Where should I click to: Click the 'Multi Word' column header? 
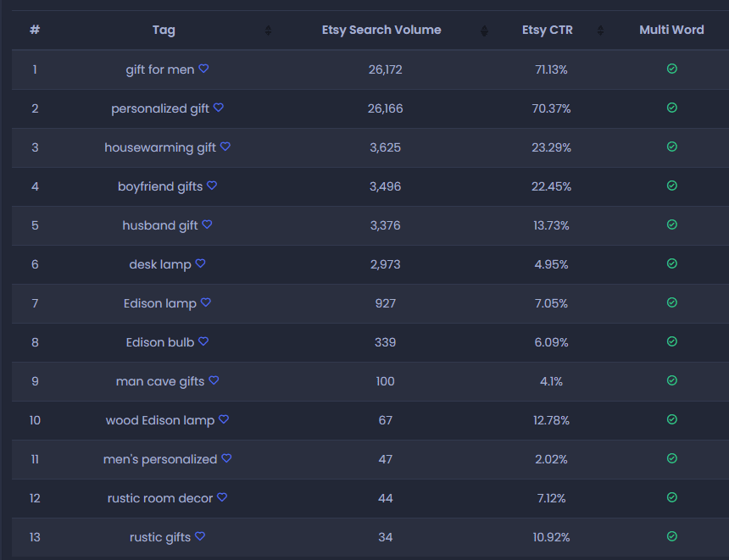click(x=671, y=30)
